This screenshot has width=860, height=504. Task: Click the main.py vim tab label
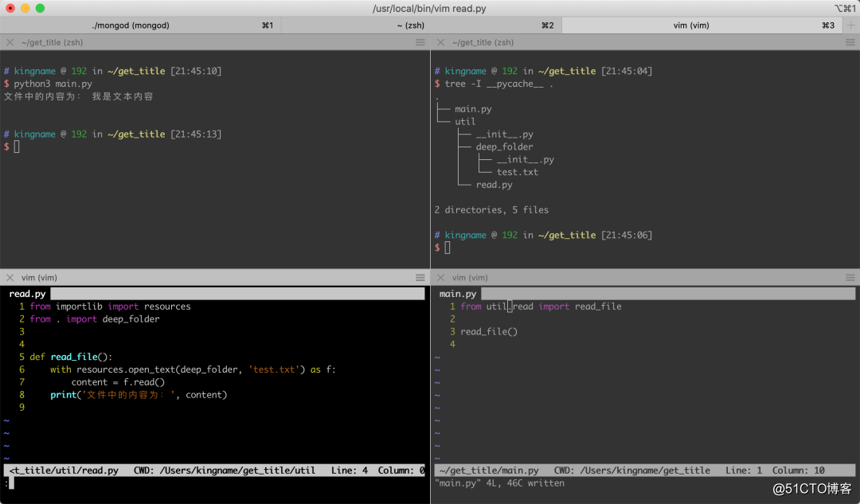coord(458,294)
